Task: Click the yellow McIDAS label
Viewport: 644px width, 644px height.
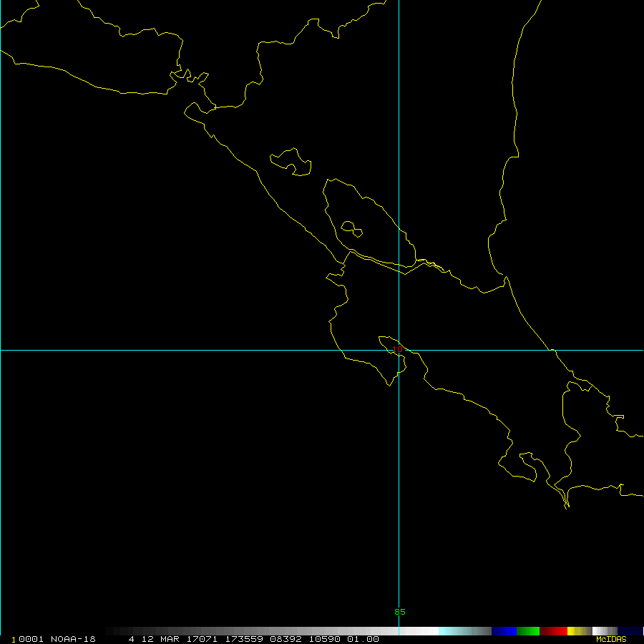Action: point(610,639)
